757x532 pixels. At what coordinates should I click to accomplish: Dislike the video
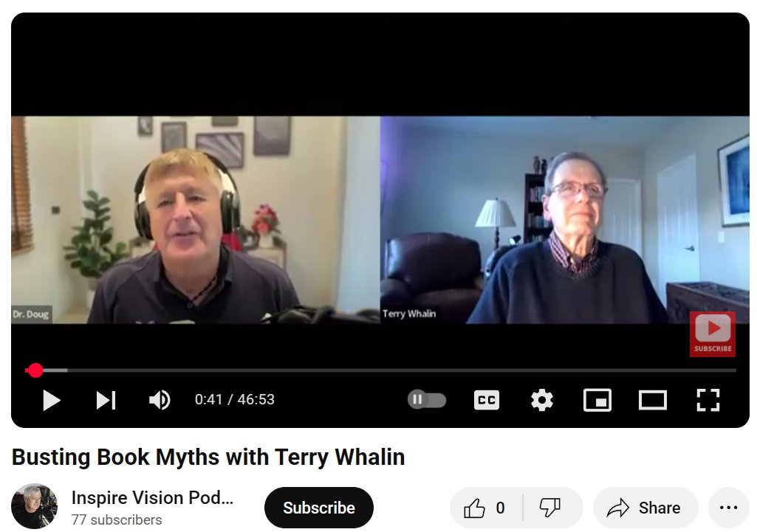pyautogui.click(x=550, y=508)
